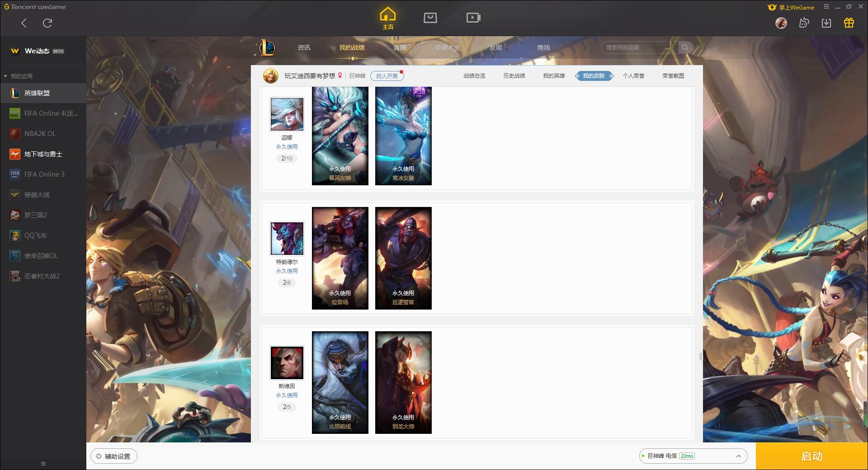Select NBA2K OL in app list
The width and height of the screenshot is (868, 470).
[43, 134]
